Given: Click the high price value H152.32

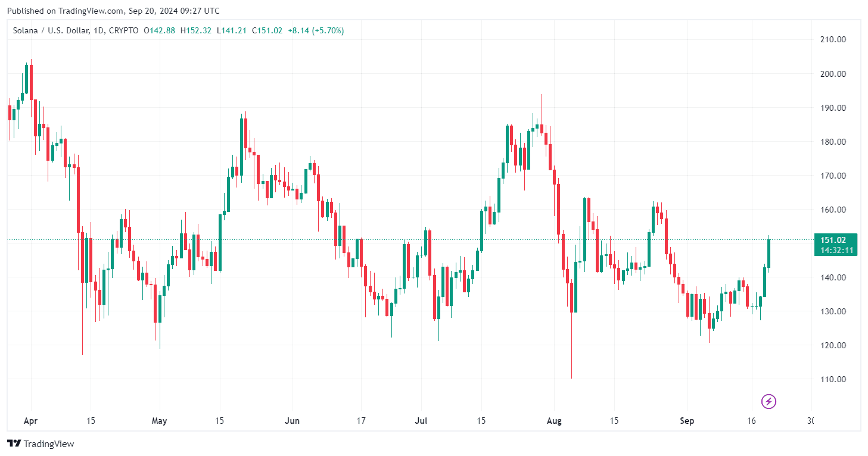Looking at the screenshot, I should [196, 30].
